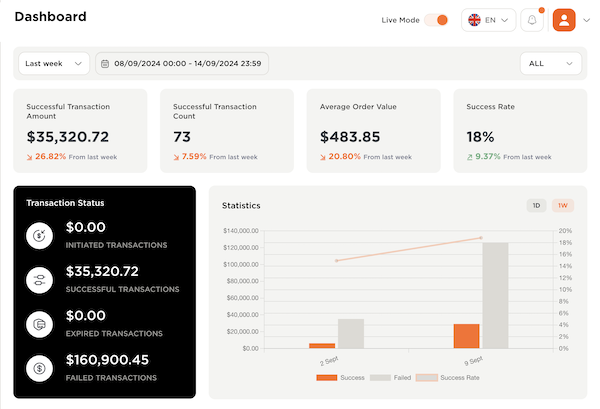600x409 pixels.
Task: Open the ALL filter dropdown
Action: [551, 64]
